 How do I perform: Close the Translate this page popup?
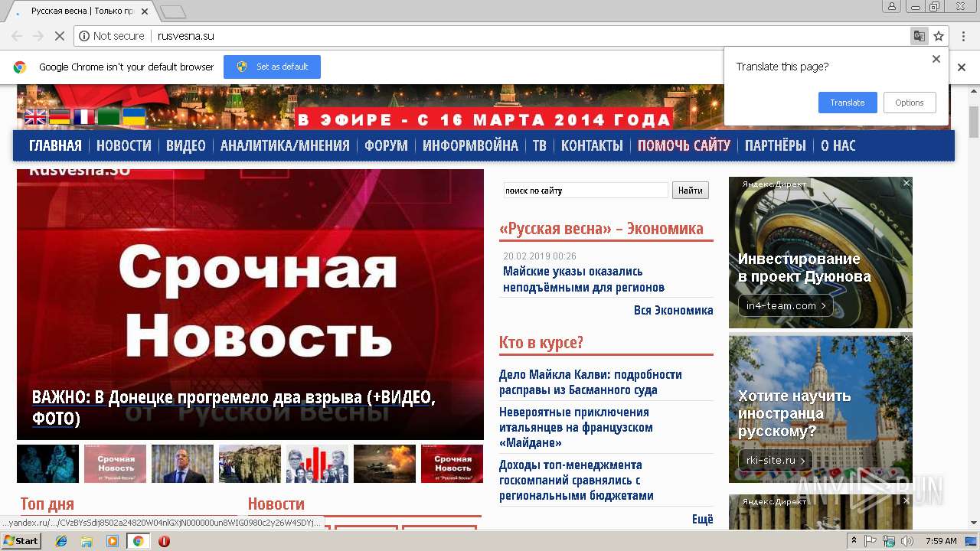pos(936,59)
